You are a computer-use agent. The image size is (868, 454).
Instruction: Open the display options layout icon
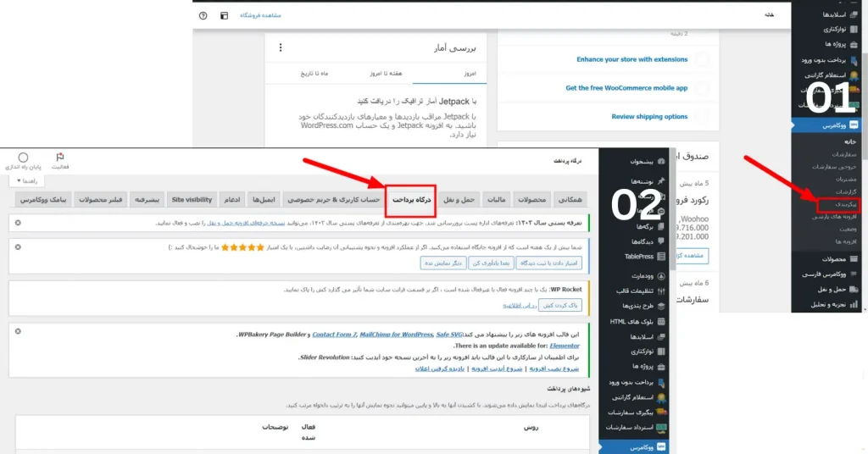(224, 15)
